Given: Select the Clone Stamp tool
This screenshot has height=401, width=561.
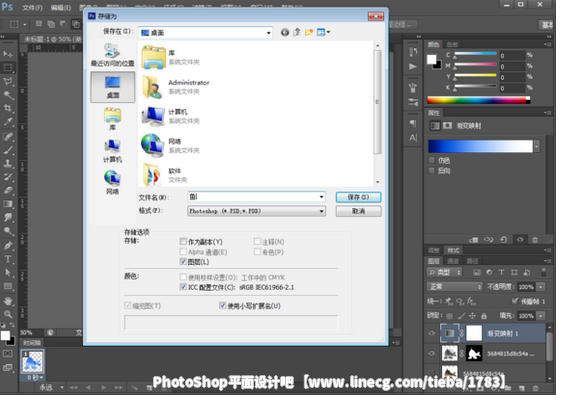Looking at the screenshot, I should [8, 163].
